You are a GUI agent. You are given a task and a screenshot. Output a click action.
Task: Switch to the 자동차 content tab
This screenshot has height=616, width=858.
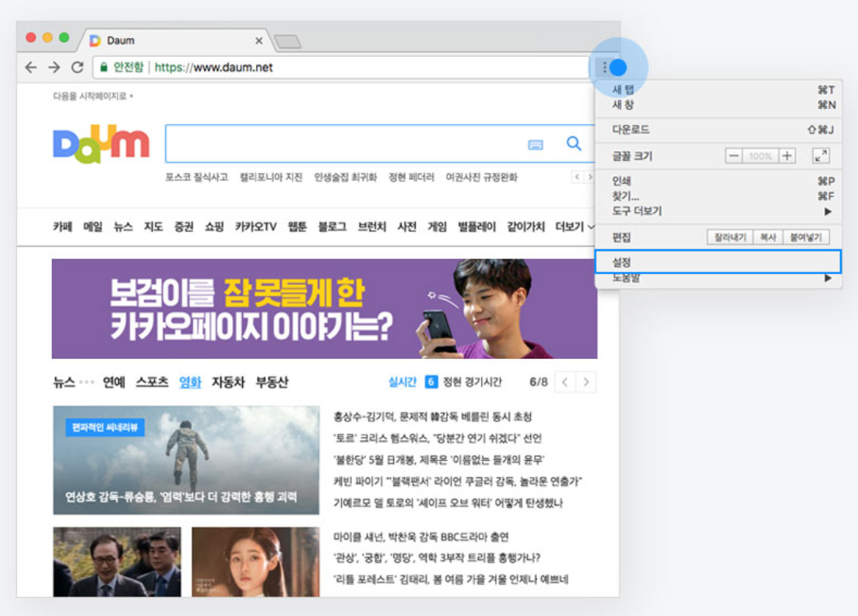228,382
